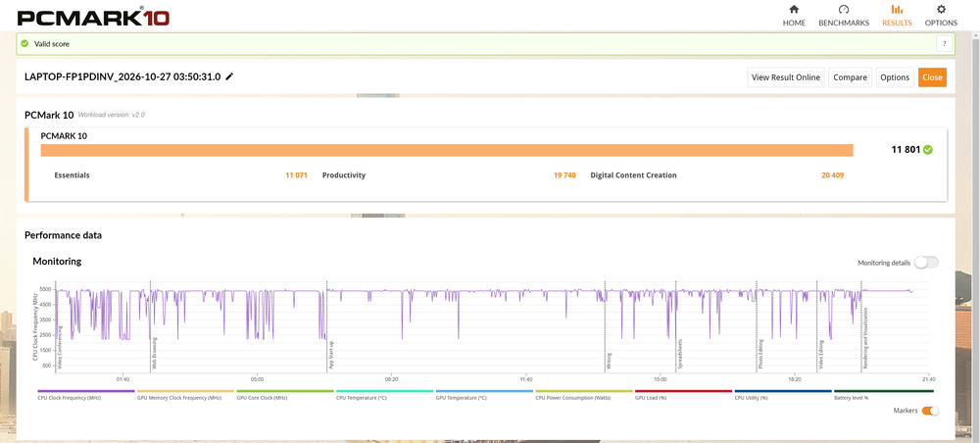Click the Video Conferencing timeline marker
980x443 pixels.
click(x=61, y=347)
